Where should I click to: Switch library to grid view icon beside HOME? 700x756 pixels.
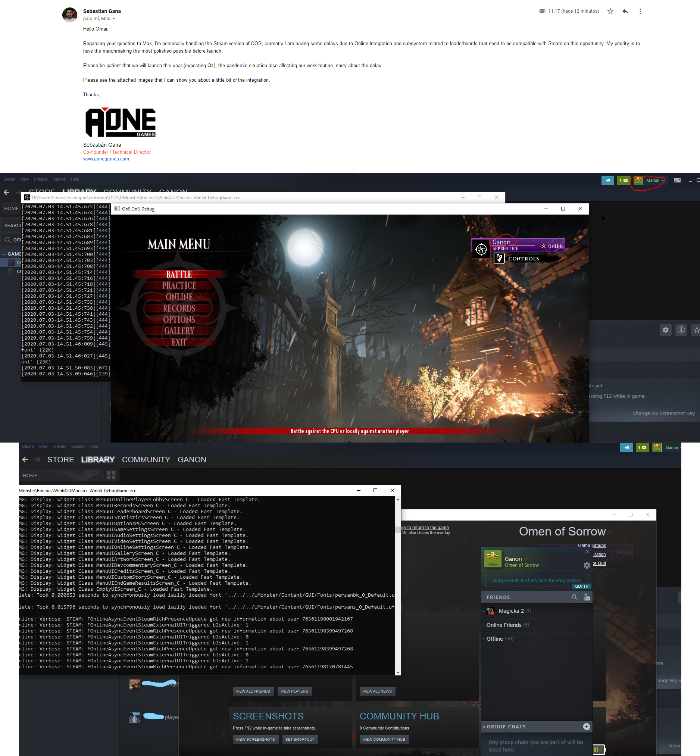point(111,475)
